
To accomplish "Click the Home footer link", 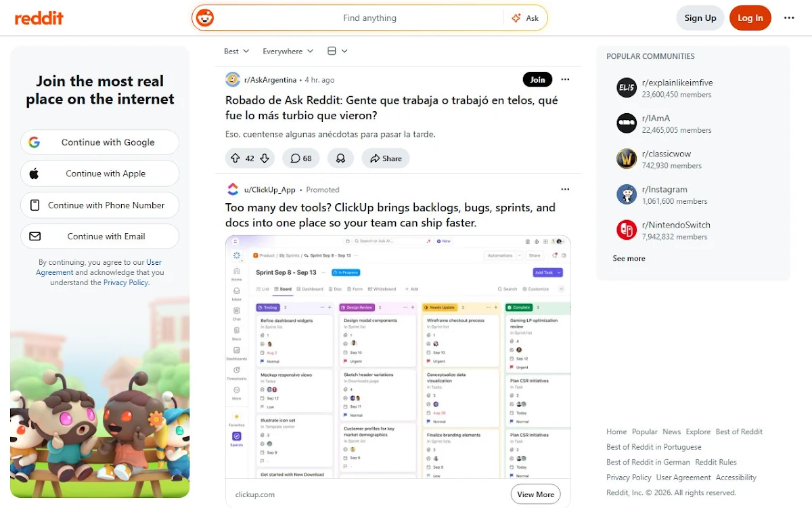I will (616, 431).
